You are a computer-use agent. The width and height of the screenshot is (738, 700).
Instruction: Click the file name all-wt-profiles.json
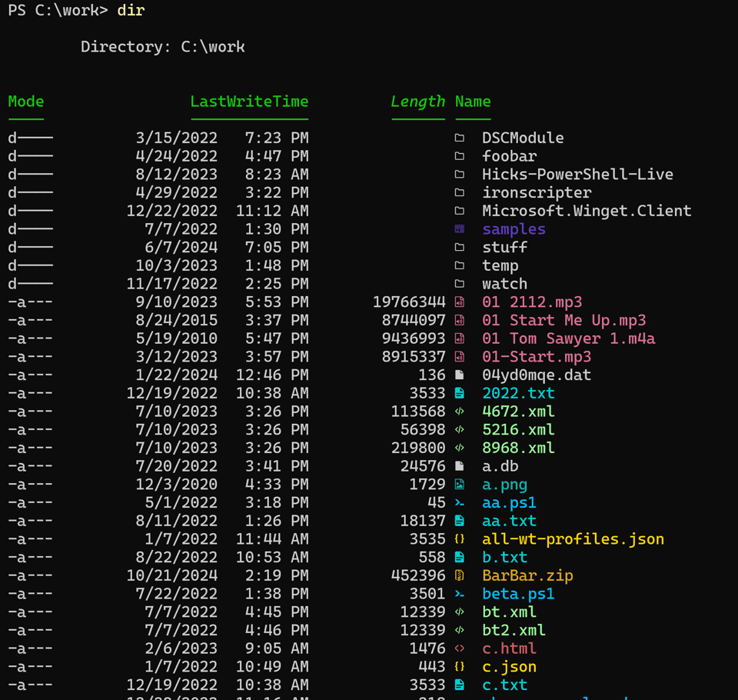pos(573,539)
